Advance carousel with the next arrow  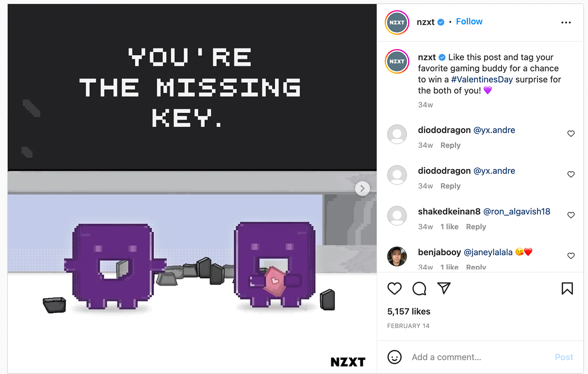pos(362,188)
